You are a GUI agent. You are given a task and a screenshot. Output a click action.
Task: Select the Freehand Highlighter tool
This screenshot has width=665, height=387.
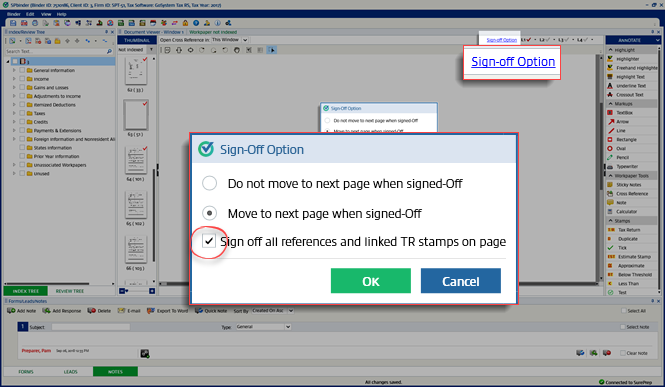[x=632, y=68]
